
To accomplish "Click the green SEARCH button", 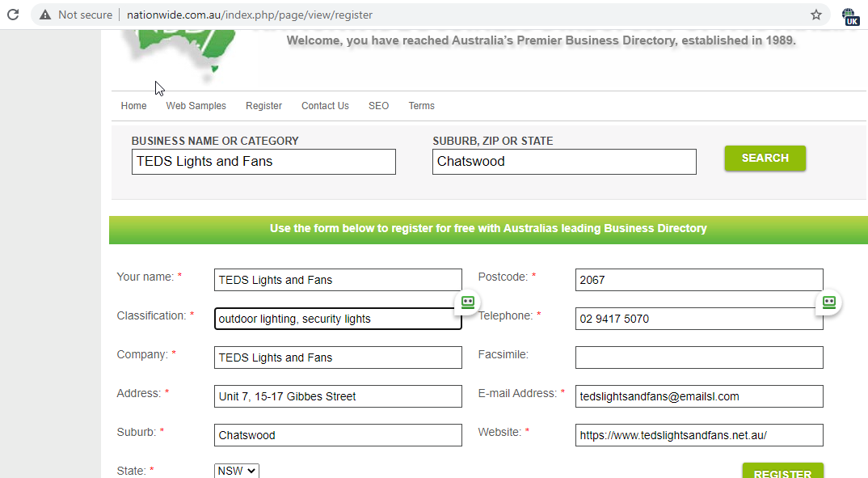I will pos(765,159).
